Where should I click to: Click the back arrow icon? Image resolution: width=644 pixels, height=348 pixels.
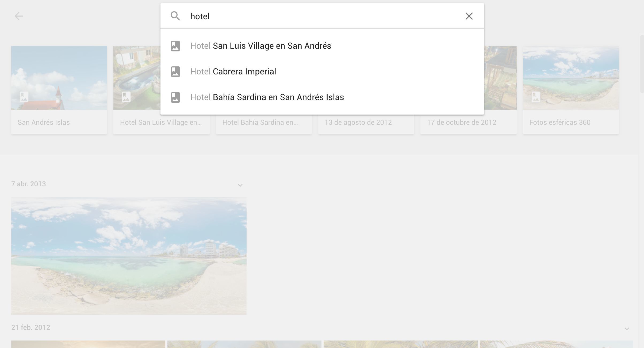coord(19,16)
